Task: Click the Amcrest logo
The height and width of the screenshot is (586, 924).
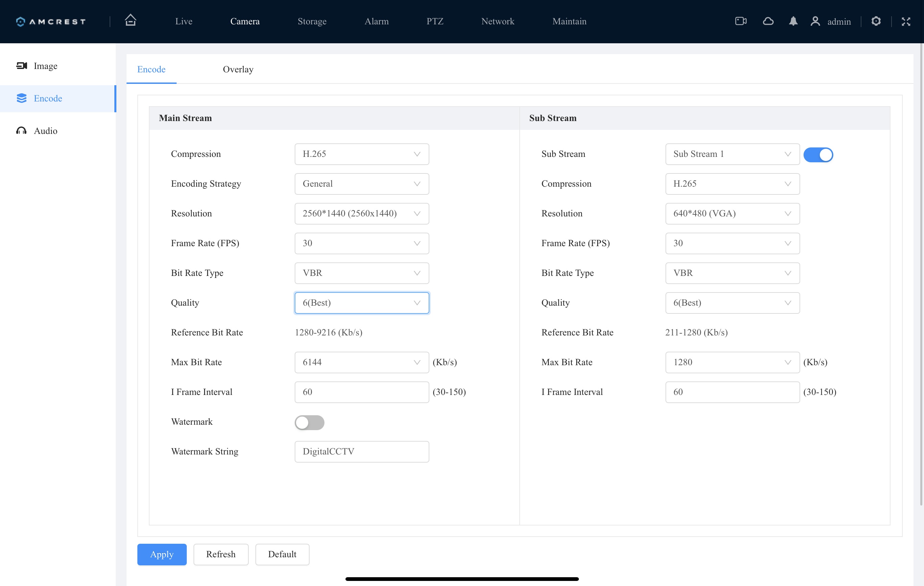Action: point(51,22)
